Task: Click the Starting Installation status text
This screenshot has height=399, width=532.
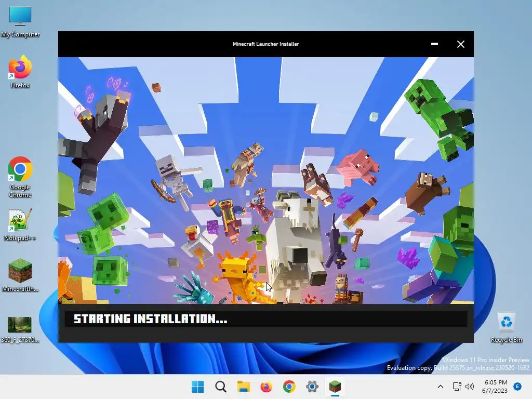Action: (151, 319)
